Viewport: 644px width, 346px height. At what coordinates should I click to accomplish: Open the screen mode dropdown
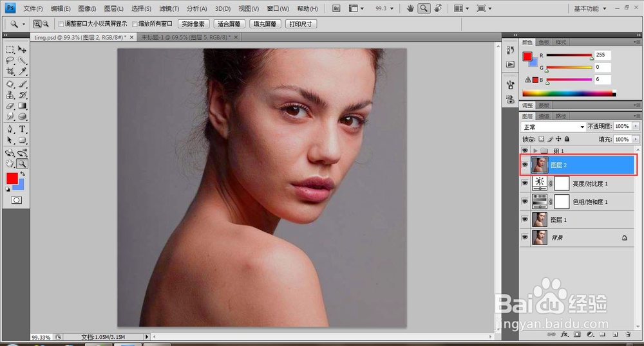tap(484, 8)
